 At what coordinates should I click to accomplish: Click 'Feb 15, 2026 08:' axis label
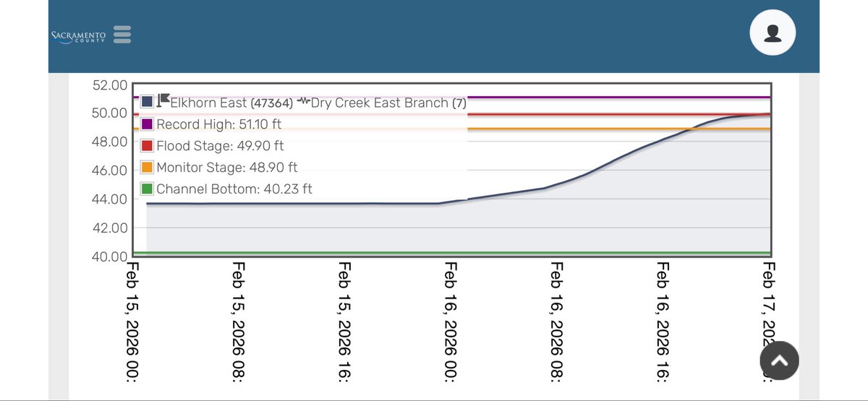coord(237,322)
